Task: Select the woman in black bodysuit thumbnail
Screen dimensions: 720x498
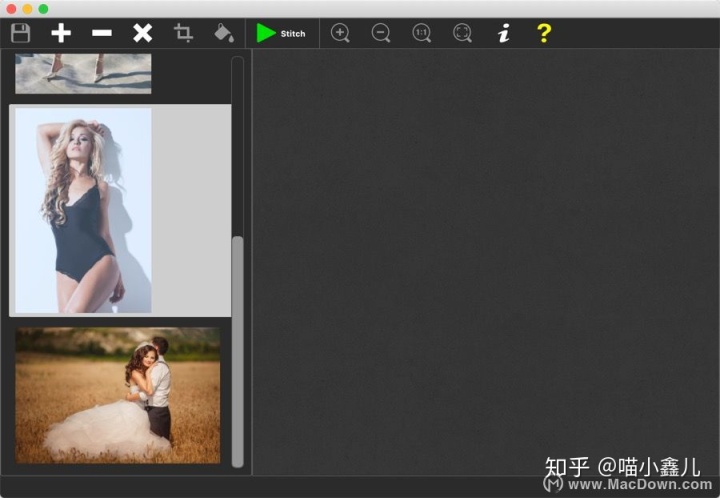Action: point(84,210)
